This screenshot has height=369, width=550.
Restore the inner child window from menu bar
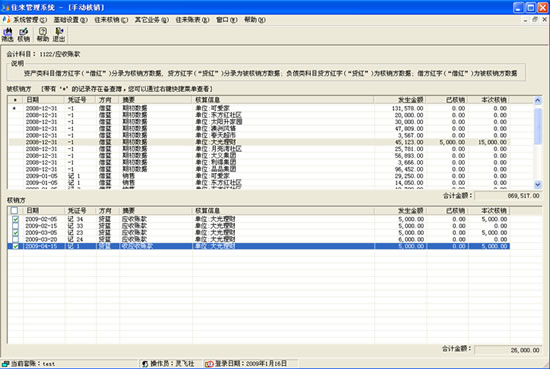[x=535, y=20]
